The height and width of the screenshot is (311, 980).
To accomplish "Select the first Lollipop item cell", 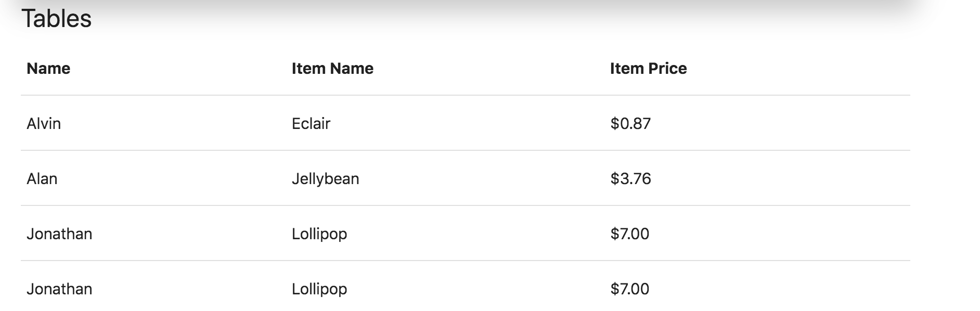I will (319, 234).
